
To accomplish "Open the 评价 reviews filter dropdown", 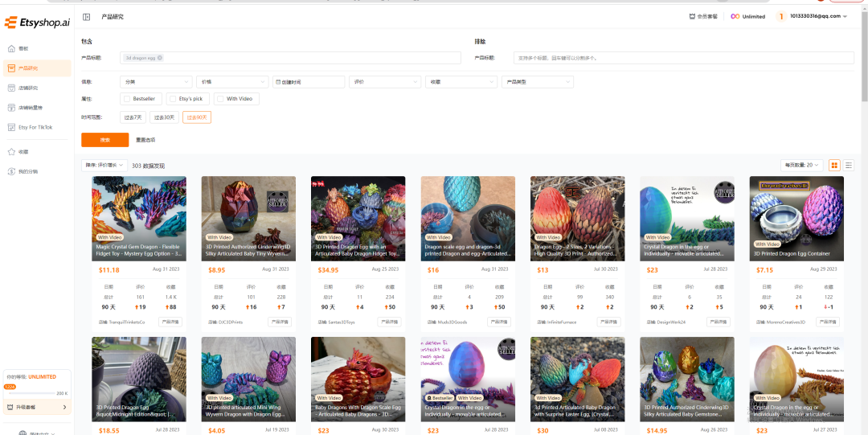I will tap(385, 82).
